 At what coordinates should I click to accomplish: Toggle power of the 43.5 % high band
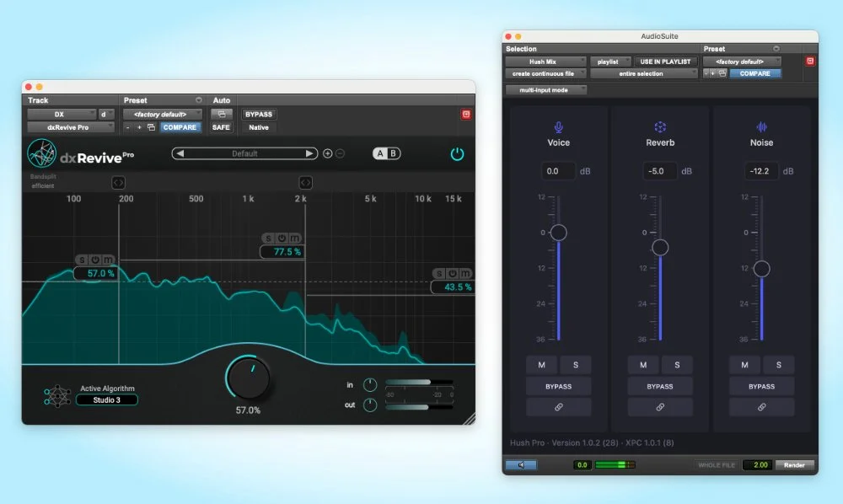coord(453,274)
